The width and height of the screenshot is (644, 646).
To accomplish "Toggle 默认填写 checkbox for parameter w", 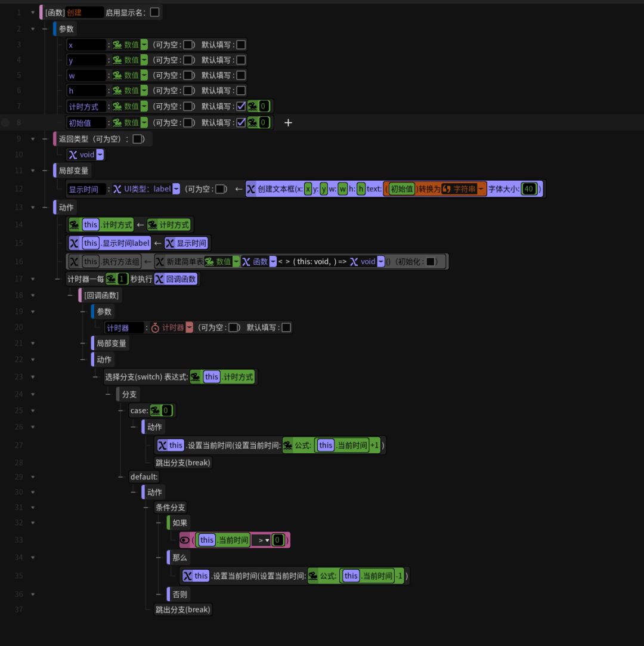I will (x=241, y=75).
